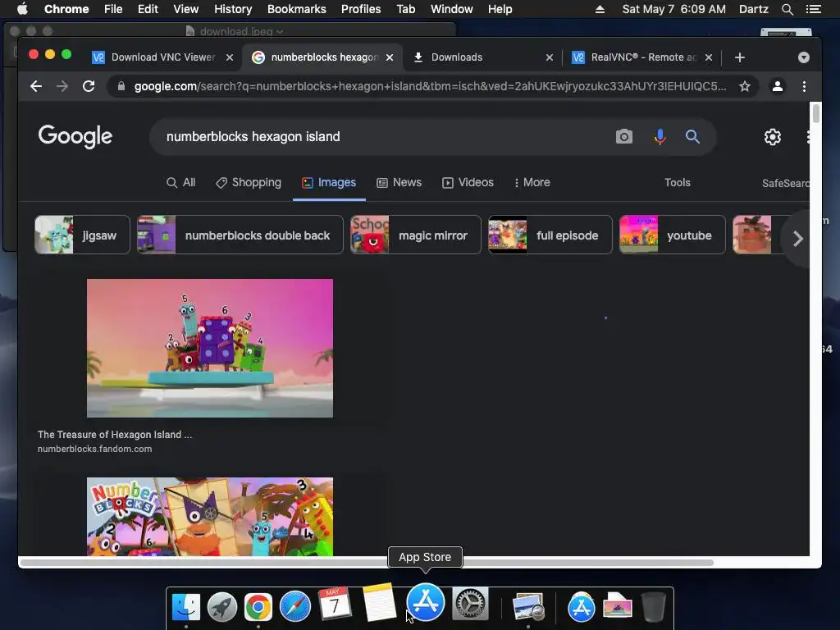Open Finder from the Dock
840x630 pixels.
(186, 606)
